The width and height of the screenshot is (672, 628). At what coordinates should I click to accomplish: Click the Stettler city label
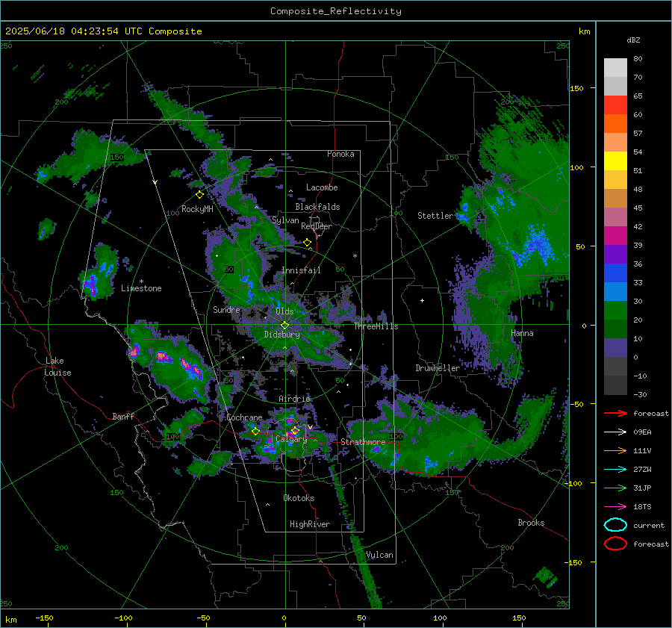pos(435,216)
